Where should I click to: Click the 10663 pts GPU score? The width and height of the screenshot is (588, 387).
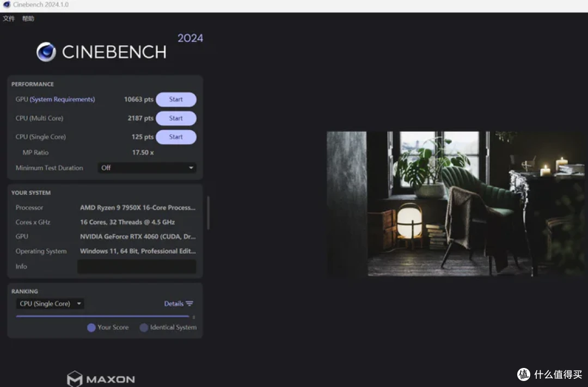point(139,100)
